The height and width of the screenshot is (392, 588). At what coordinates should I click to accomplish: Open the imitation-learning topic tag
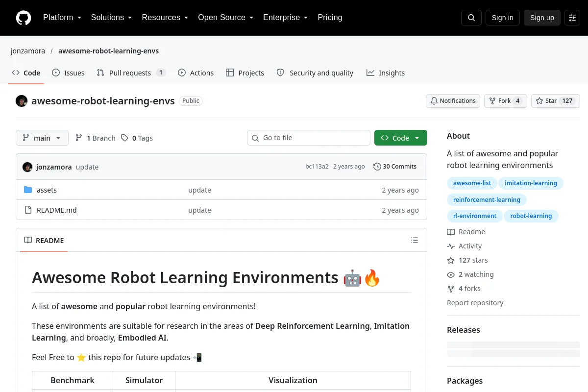tap(531, 183)
